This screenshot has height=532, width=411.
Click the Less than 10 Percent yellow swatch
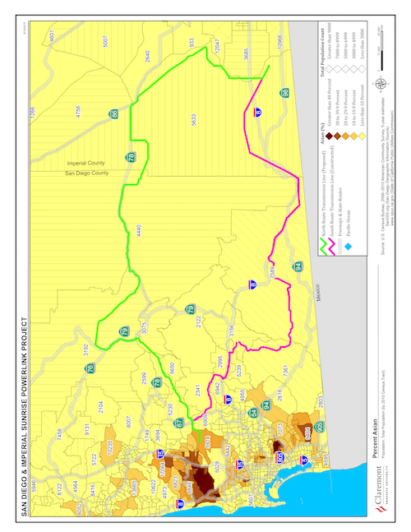coord(363,136)
